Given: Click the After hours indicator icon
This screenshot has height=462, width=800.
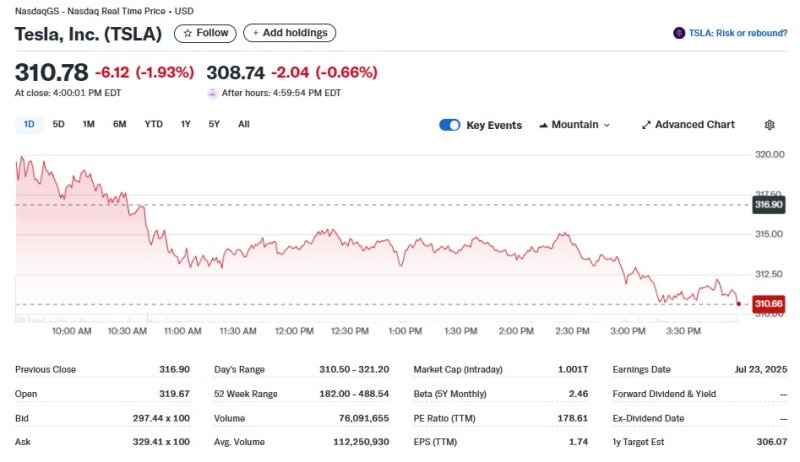Looking at the screenshot, I should click(x=212, y=92).
